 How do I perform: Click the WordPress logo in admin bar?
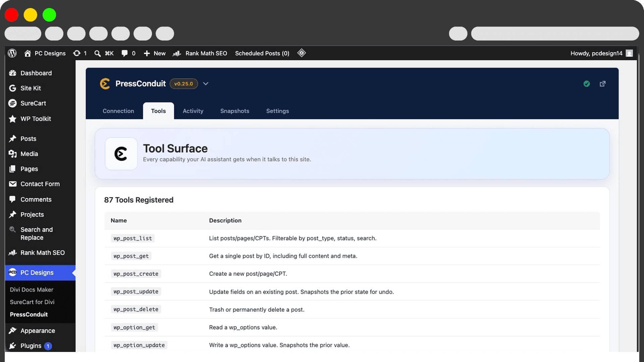(12, 53)
